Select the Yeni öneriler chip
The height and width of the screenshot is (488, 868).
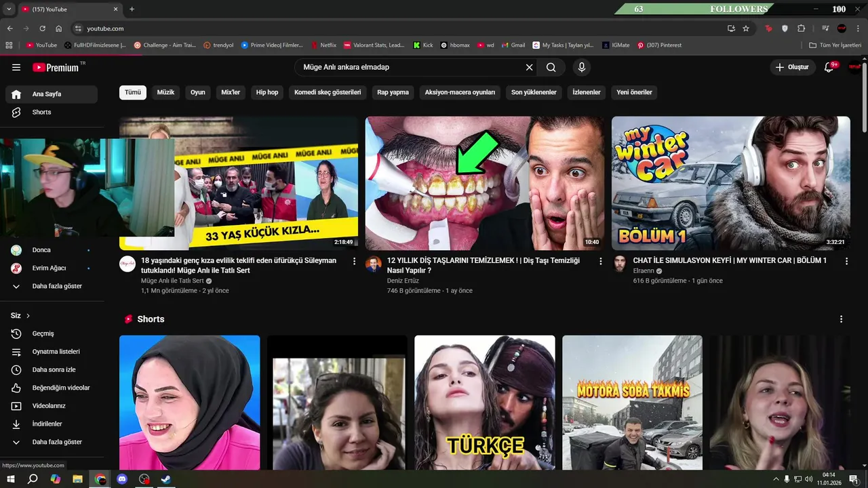click(634, 92)
